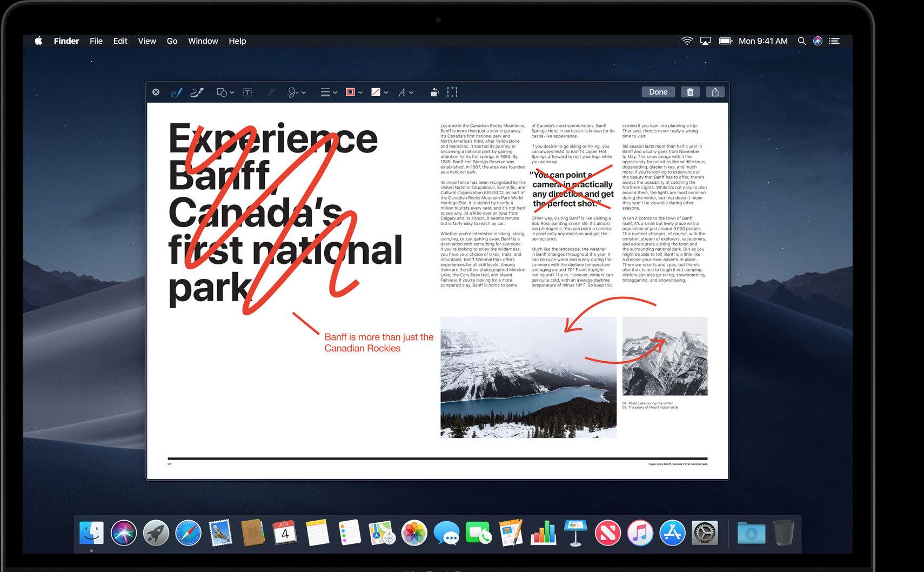Select the Mount Inglismaldie peaks photo
The height and width of the screenshot is (572, 924).
(x=665, y=356)
